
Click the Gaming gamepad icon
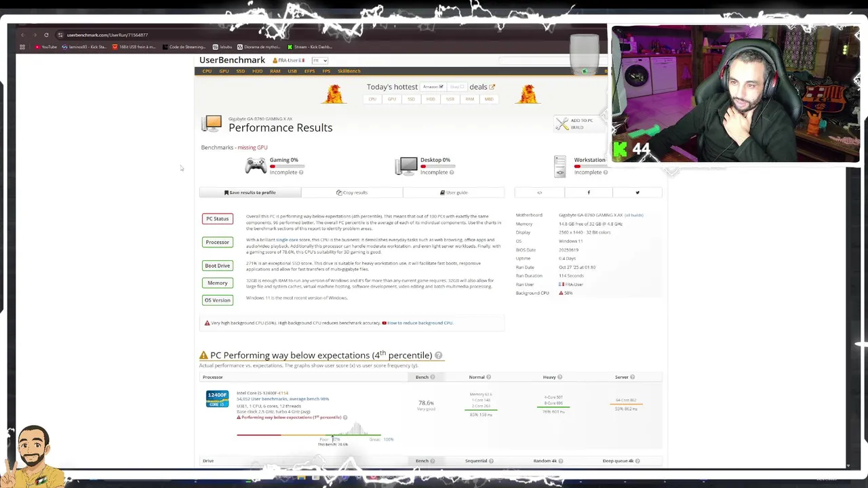point(256,165)
